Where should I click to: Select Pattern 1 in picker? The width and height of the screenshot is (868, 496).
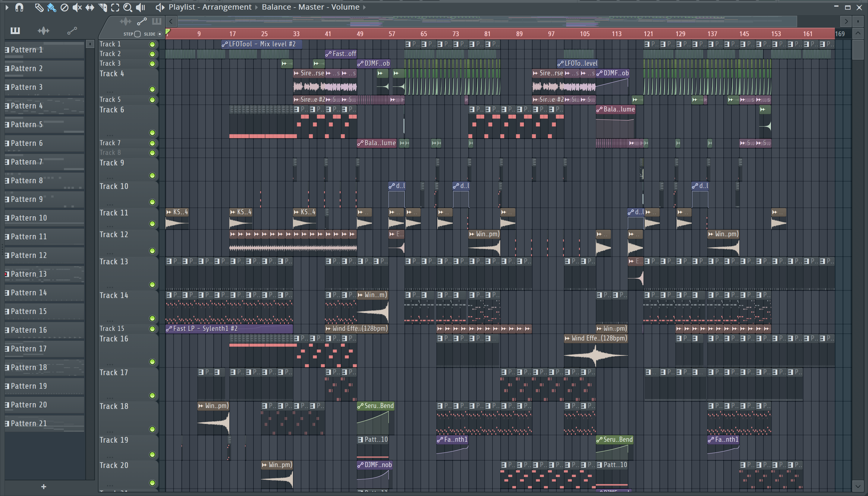[44, 50]
